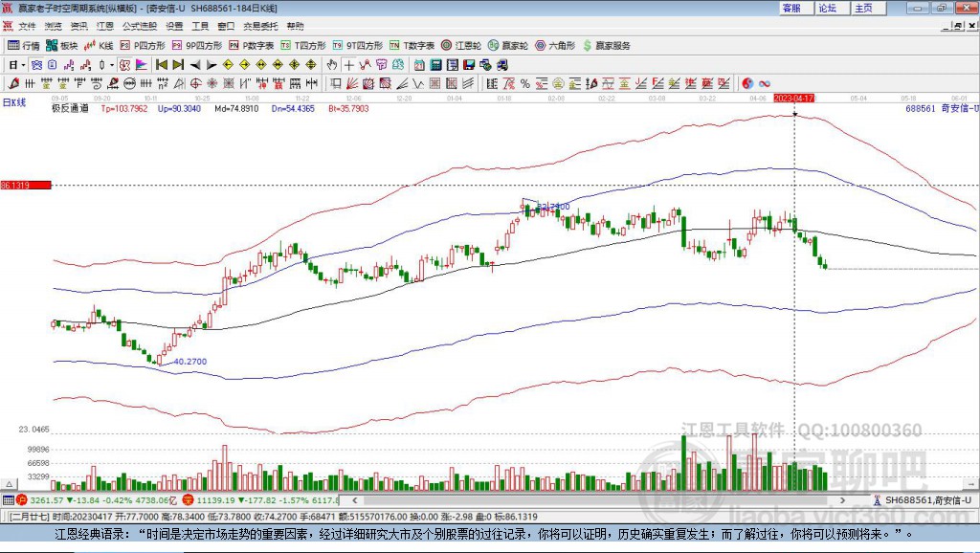The height and width of the screenshot is (553, 980).
Task: Expand the candlestick style dropdown arrow
Action: coord(111,65)
